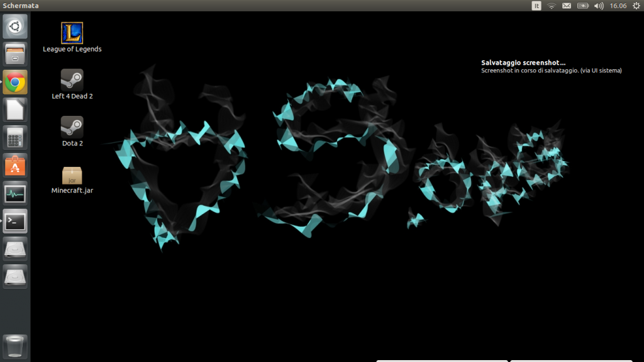Open the blank document LibreOffice launcher icon

pyautogui.click(x=15, y=110)
